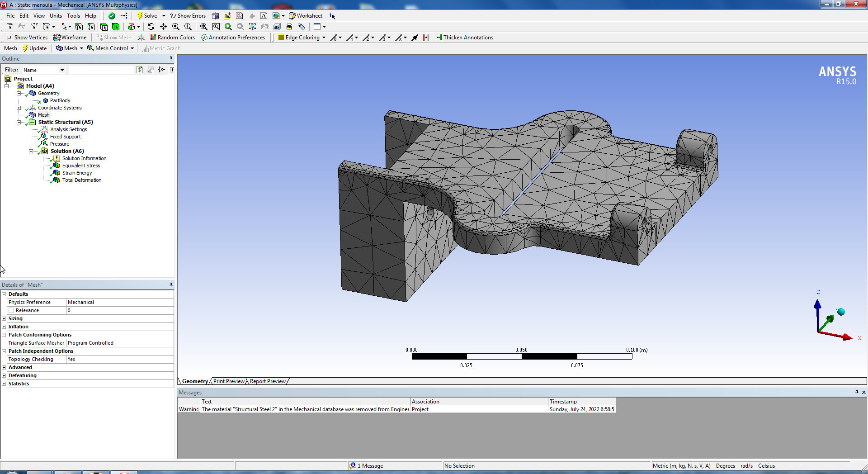Expand the Sizing section in Details
The width and height of the screenshot is (868, 474).
point(4,318)
